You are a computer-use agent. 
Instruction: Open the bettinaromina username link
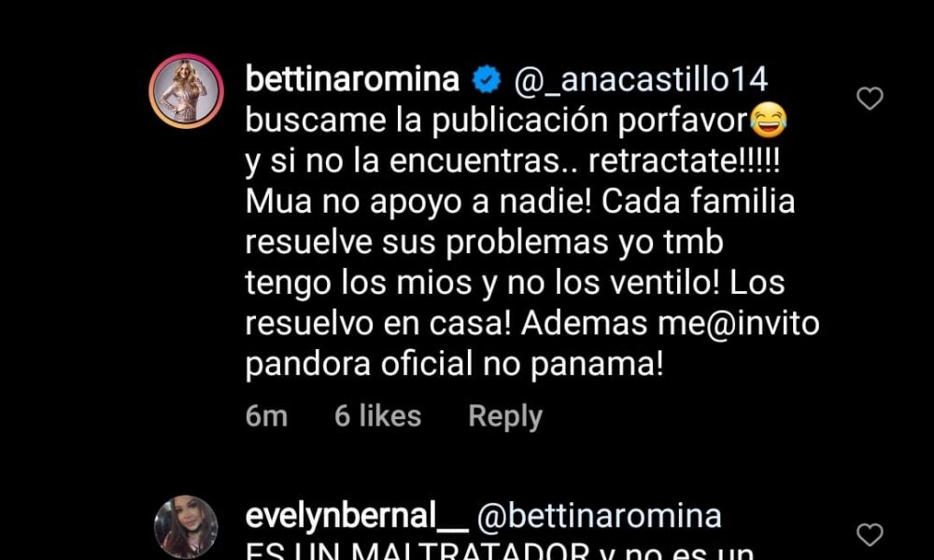click(352, 79)
